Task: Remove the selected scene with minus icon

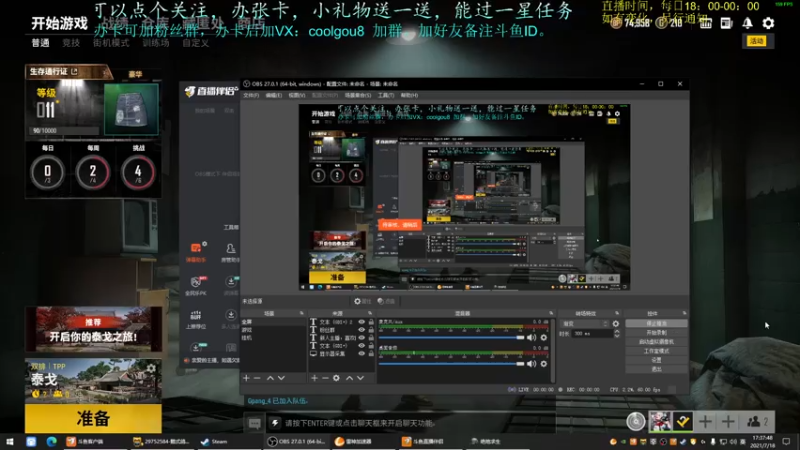Action: click(x=257, y=378)
